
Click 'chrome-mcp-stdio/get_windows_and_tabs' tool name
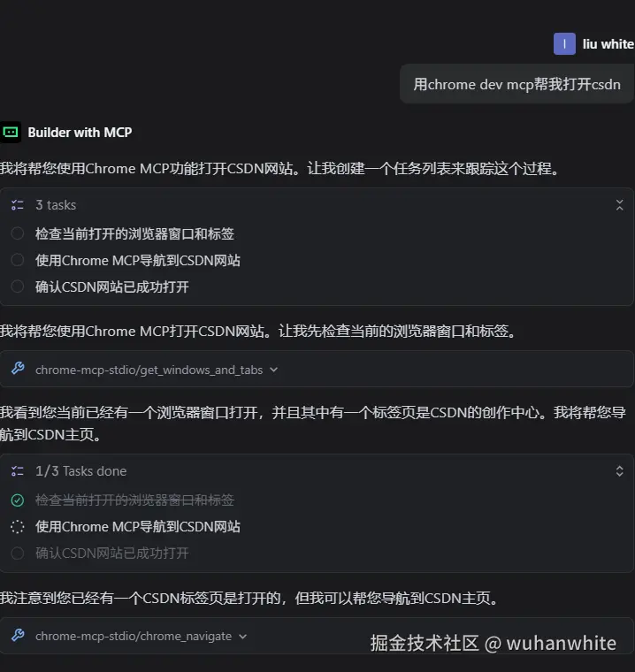coord(149,370)
